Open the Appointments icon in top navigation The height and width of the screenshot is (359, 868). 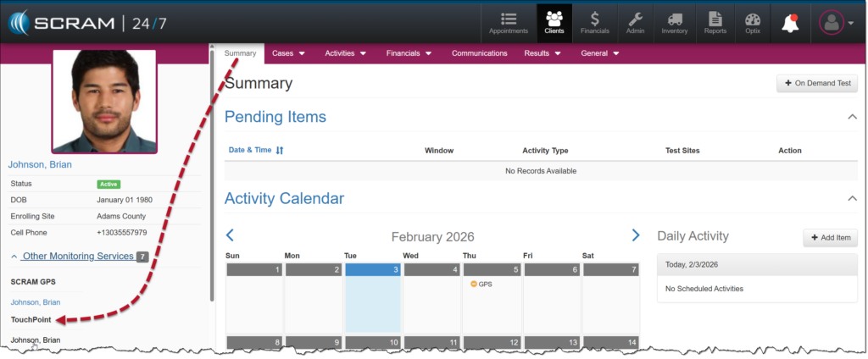tap(508, 22)
